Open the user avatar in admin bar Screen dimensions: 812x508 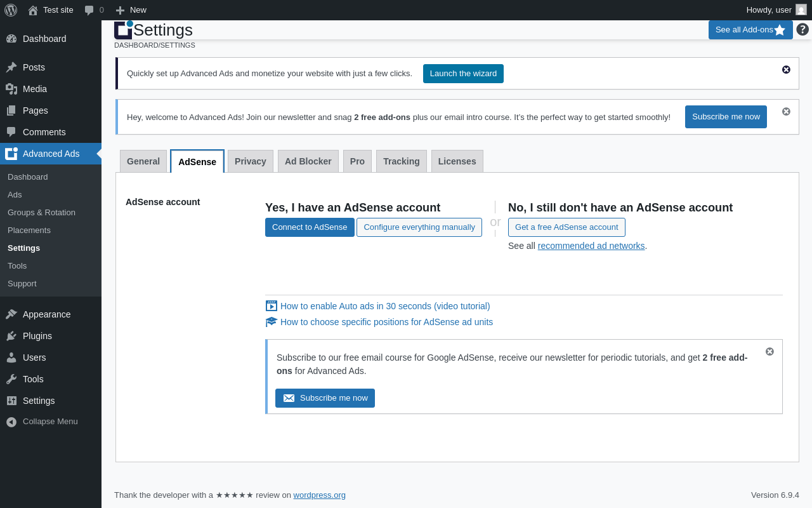click(801, 10)
